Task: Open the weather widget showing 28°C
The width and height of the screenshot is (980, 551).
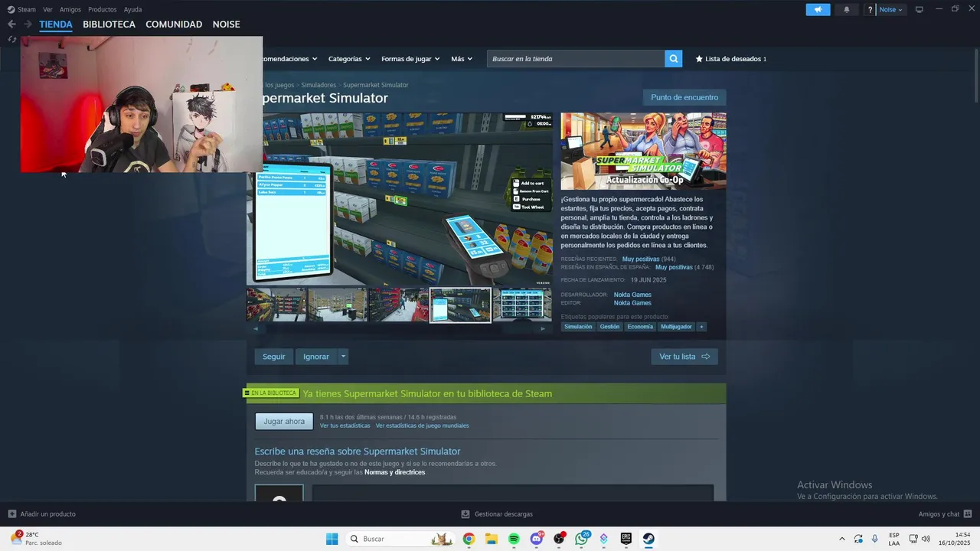Action: (x=36, y=539)
